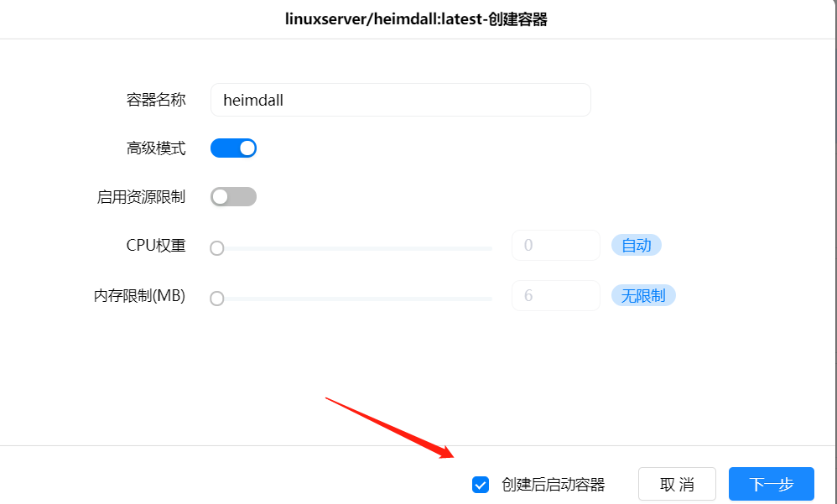Screen dimensions: 837x504
Task: Click the 高级模式 label
Action: tap(156, 148)
